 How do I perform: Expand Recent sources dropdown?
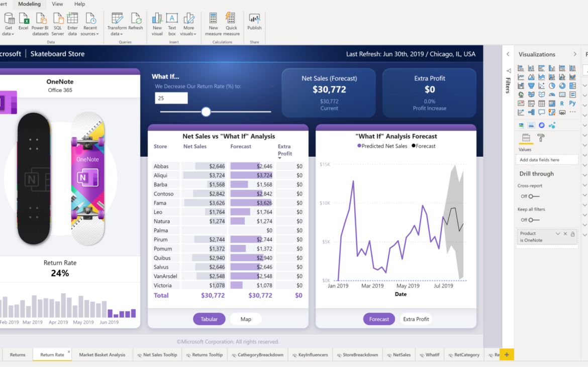pyautogui.click(x=89, y=24)
